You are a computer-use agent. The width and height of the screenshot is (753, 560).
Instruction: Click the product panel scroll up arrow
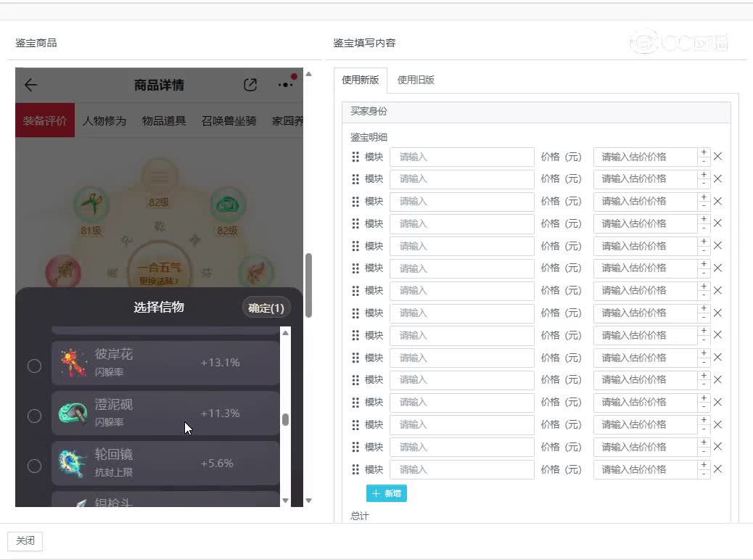(x=309, y=74)
